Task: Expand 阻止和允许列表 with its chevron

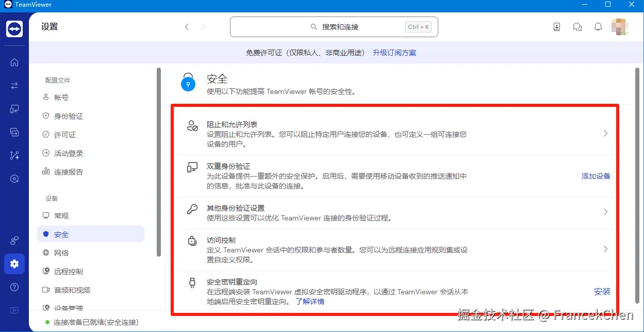Action: [x=606, y=133]
